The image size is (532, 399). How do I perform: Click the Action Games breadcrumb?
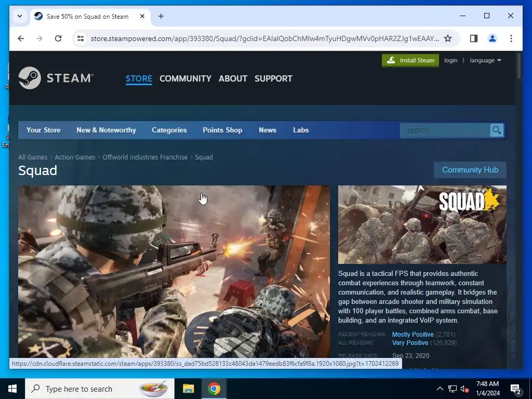coord(75,157)
